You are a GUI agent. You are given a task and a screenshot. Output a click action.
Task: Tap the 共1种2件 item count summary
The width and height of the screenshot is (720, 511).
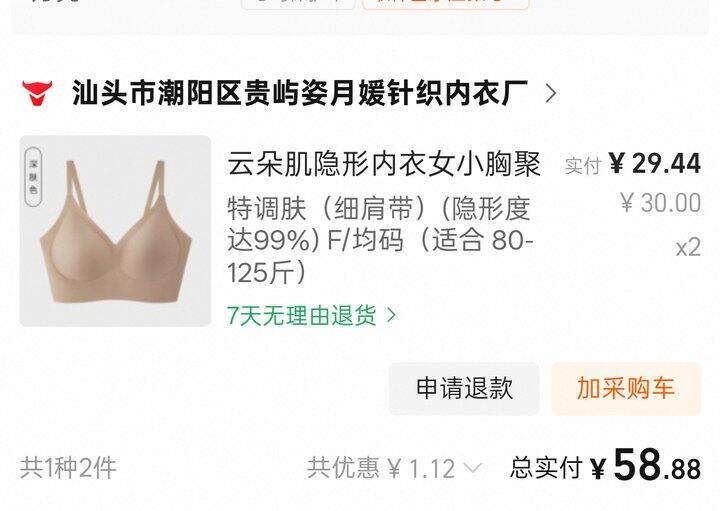[68, 468]
